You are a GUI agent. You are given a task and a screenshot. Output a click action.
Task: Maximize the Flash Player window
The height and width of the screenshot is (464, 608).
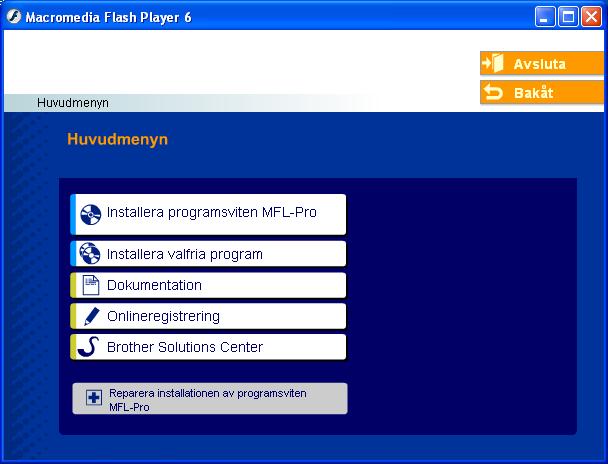pos(568,17)
